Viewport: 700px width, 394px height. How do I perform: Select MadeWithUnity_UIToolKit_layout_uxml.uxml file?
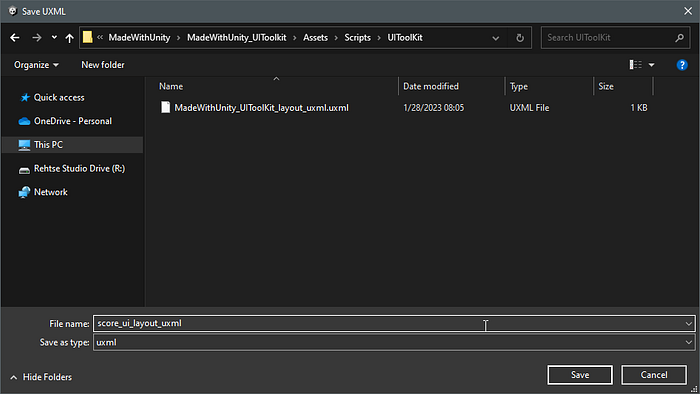point(261,108)
